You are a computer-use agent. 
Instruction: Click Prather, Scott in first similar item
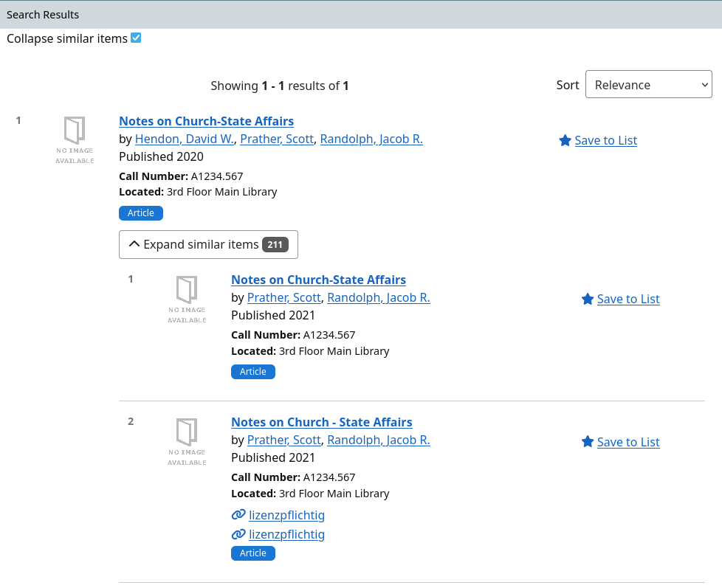pos(284,297)
